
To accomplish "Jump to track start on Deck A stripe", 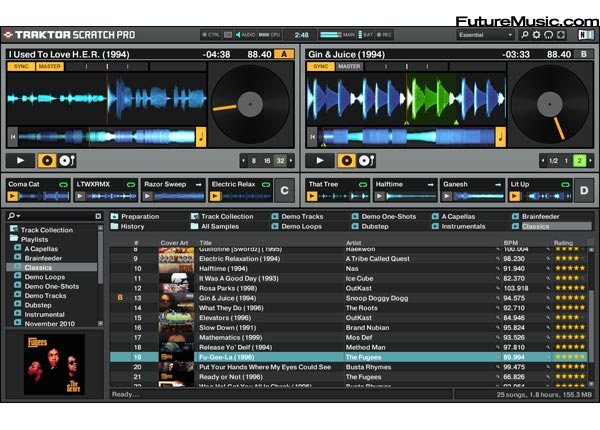I will click(13, 137).
